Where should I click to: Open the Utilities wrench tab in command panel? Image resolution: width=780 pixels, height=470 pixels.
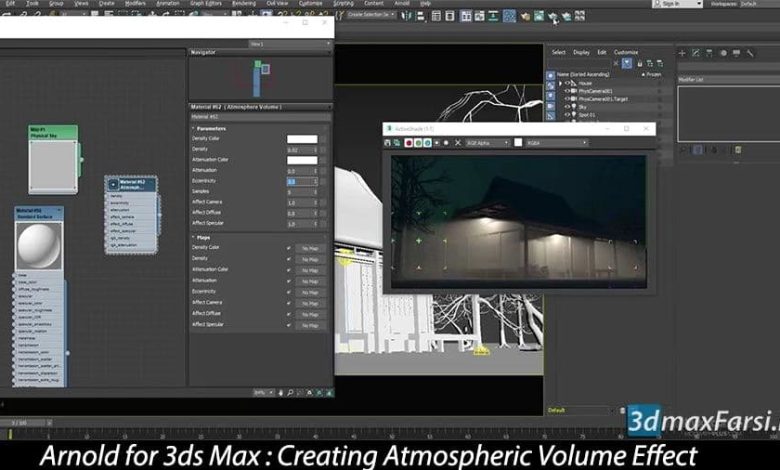(750, 53)
